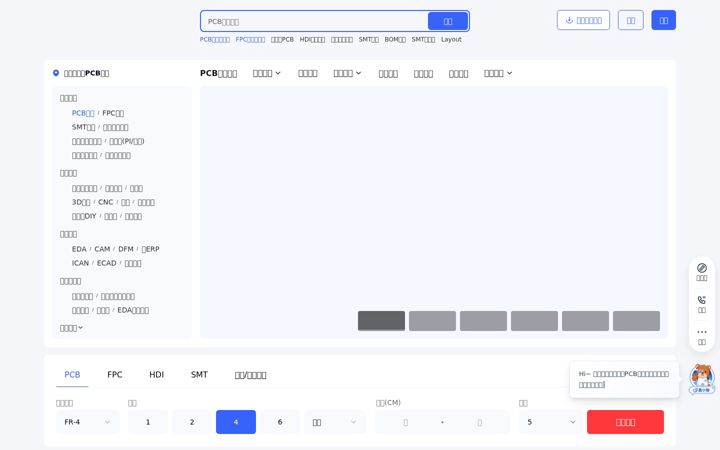
Task: Open the CAM link in the sidebar
Action: click(x=102, y=249)
